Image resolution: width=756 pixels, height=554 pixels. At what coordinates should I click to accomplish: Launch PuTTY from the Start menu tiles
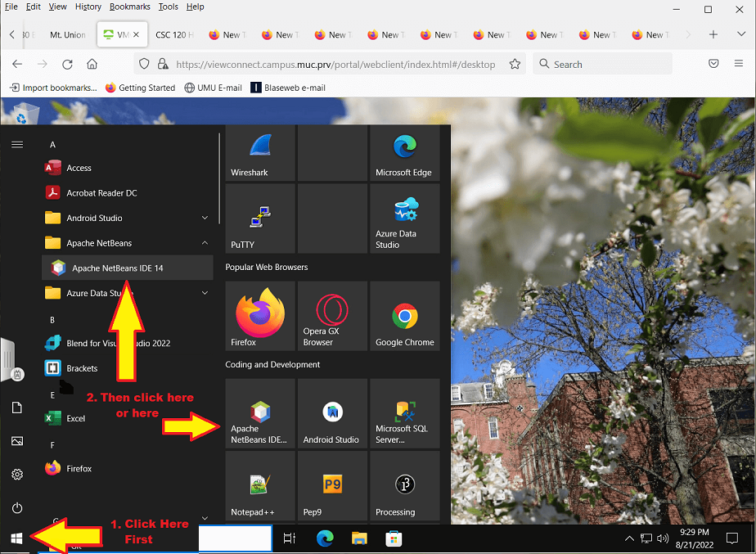[x=260, y=218]
